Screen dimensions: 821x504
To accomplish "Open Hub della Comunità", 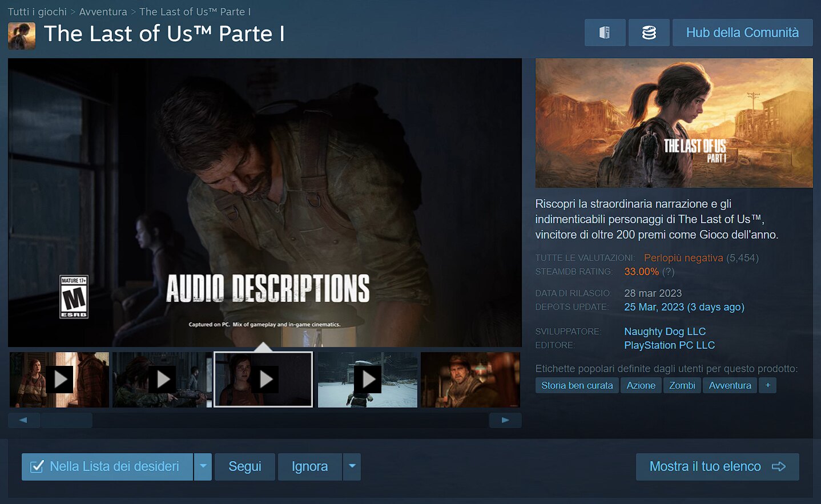I will [743, 33].
